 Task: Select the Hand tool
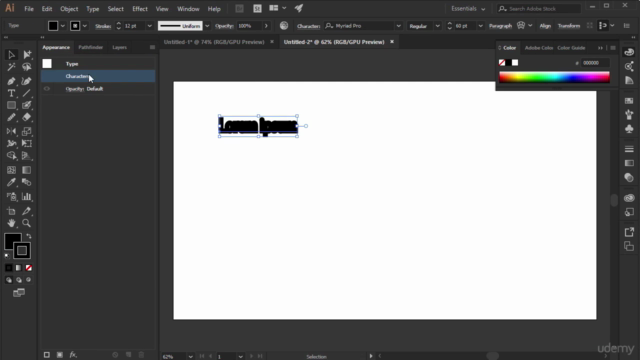[11, 223]
